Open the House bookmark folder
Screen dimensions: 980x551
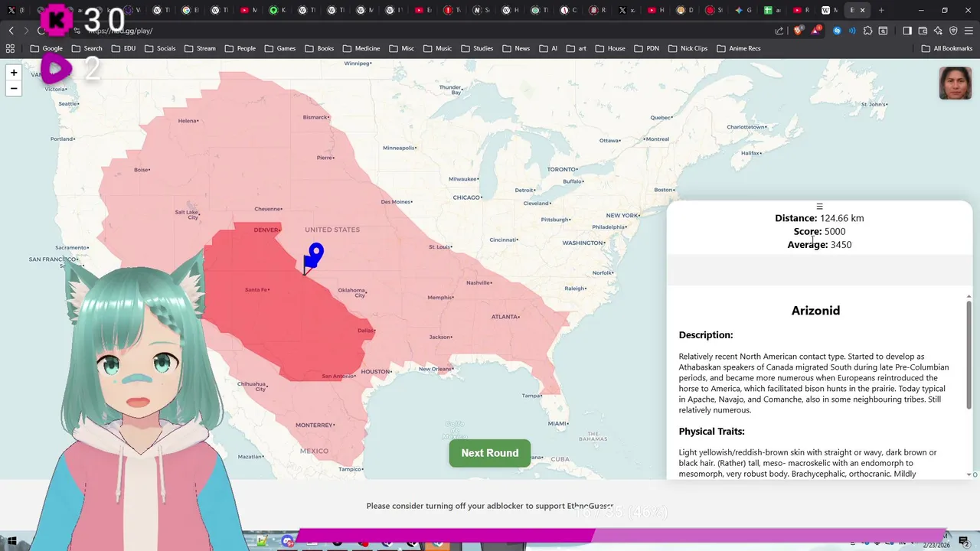610,48
